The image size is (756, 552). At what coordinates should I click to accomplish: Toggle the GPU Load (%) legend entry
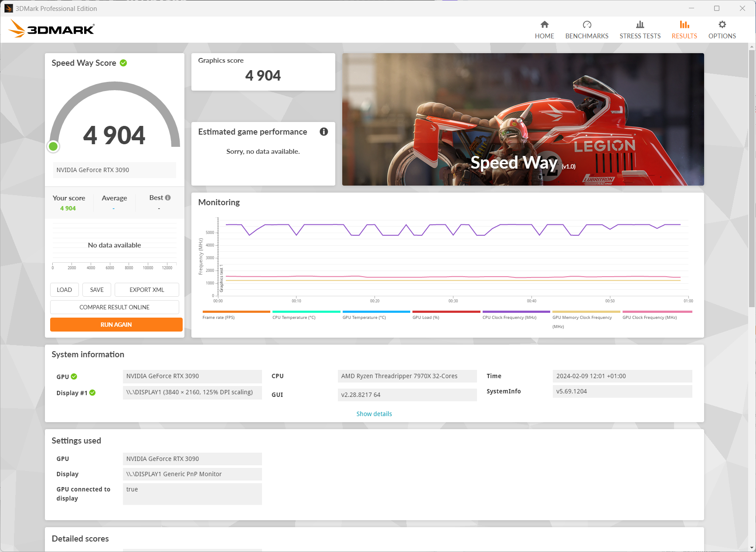pos(446,315)
